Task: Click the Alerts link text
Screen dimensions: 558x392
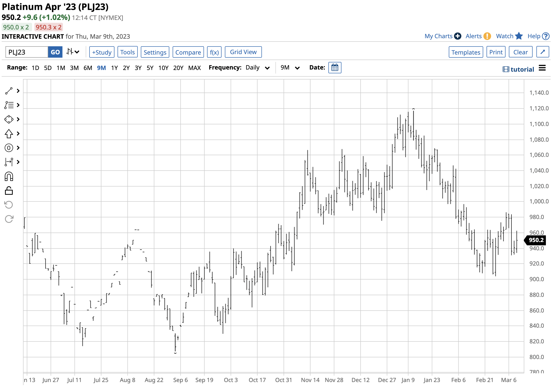Action: tap(474, 36)
